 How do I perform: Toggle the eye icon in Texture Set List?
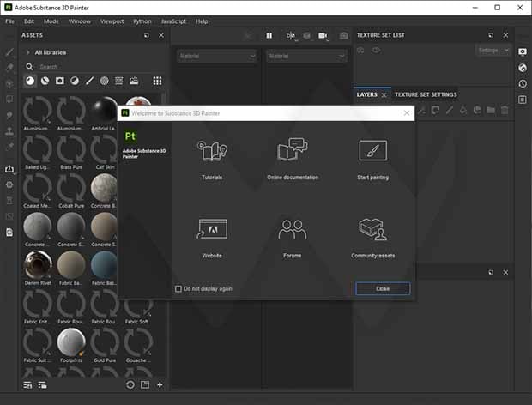tap(377, 51)
